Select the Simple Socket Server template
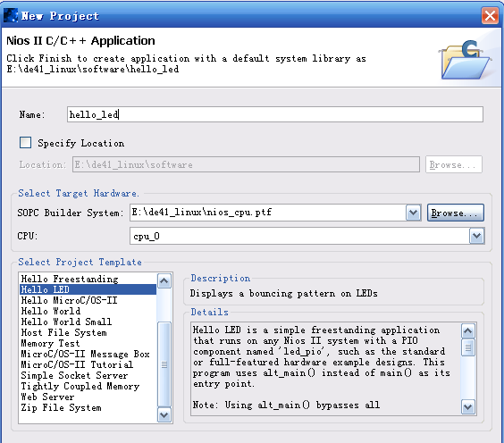Viewport: 504px width, 443px height. pos(88,375)
